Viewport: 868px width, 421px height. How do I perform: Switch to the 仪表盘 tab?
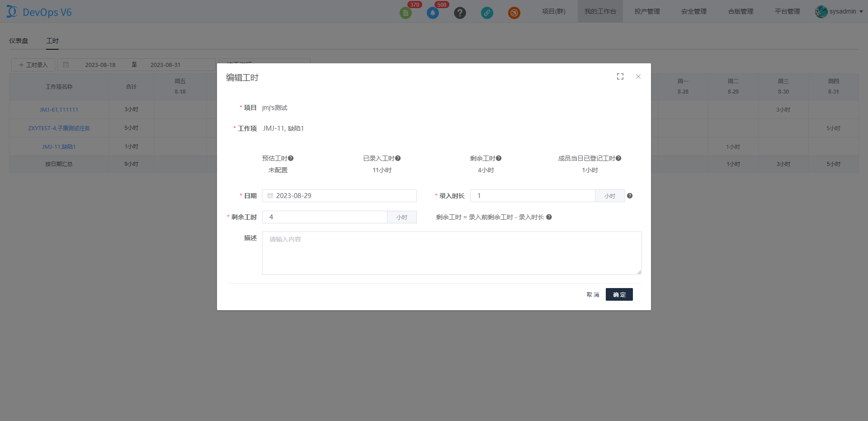tap(19, 41)
